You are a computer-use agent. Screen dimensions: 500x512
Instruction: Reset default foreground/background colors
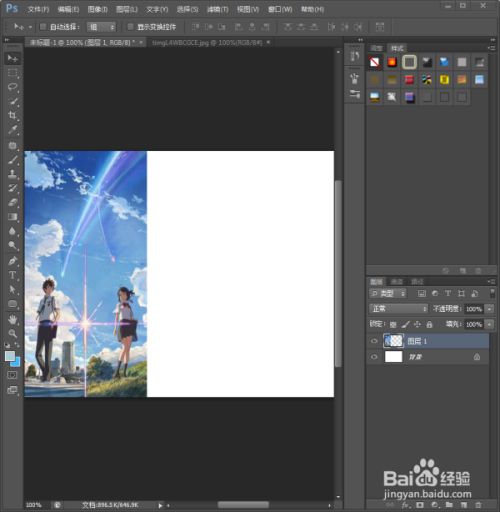click(x=7, y=346)
